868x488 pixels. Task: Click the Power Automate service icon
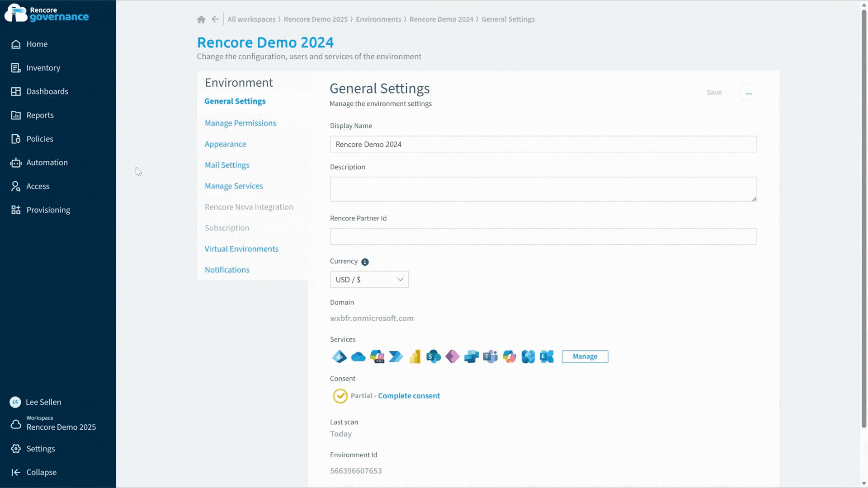pyautogui.click(x=396, y=357)
